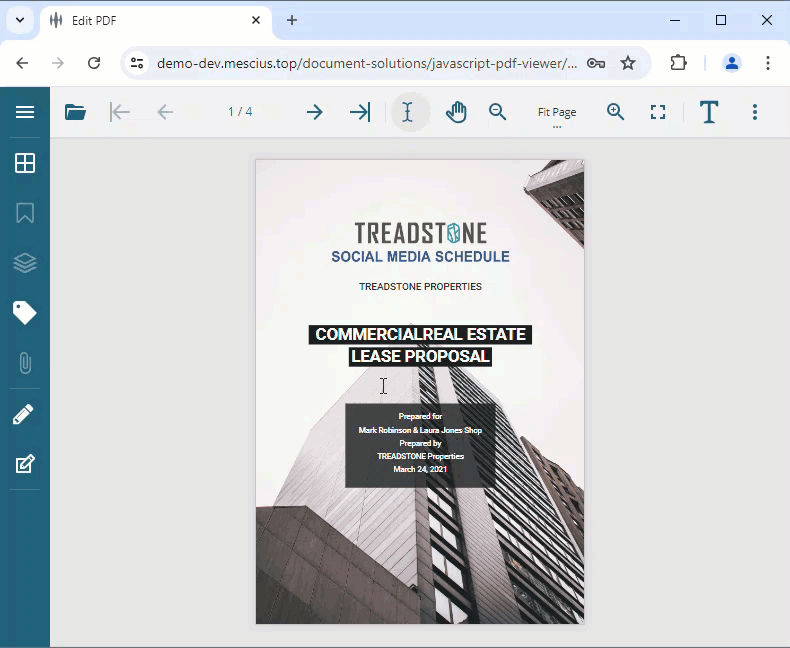
Task: Go to the previous page
Action: pos(165,112)
